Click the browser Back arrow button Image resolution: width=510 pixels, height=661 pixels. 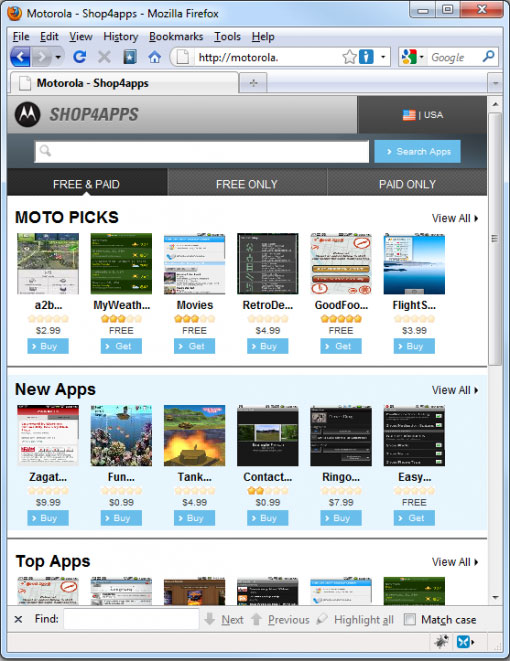pyautogui.click(x=20, y=57)
